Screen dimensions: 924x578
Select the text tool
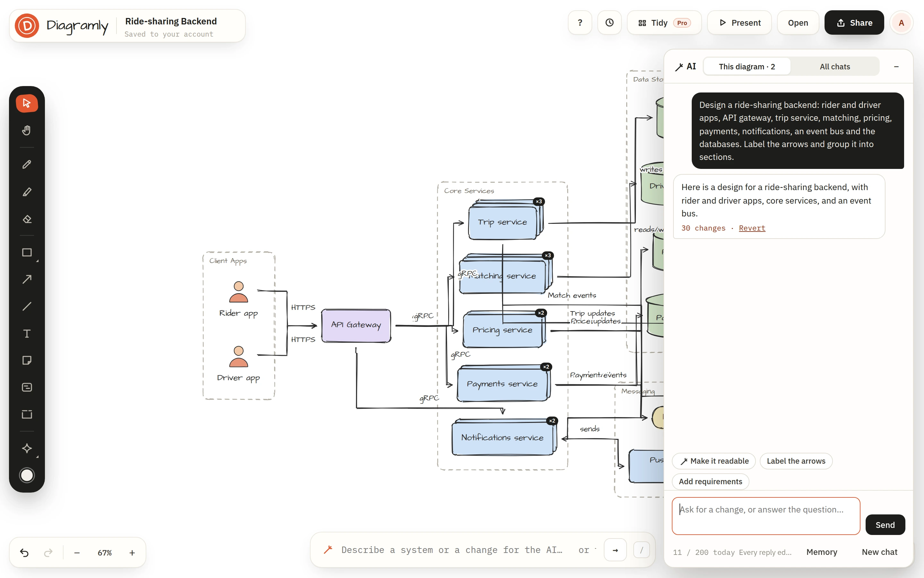(27, 333)
